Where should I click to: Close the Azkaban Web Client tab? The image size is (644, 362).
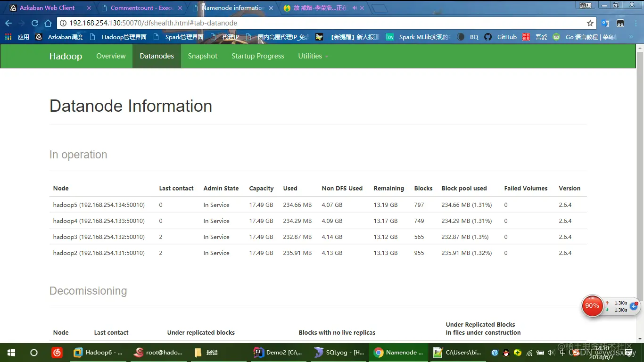[89, 8]
